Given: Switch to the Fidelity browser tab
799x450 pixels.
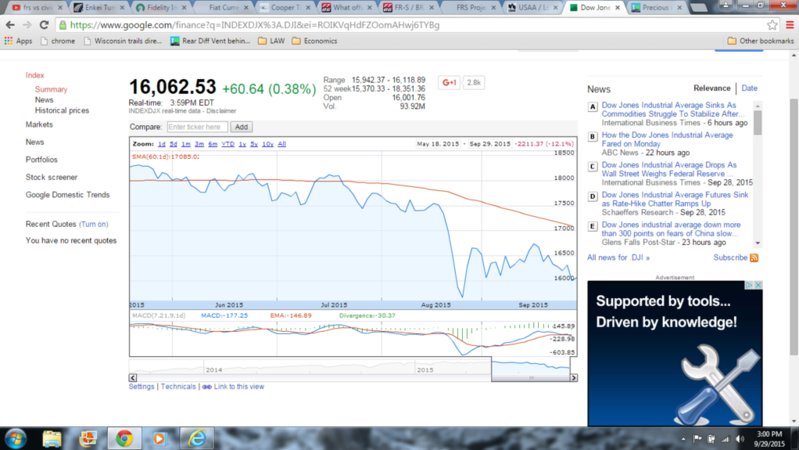Looking at the screenshot, I should pos(162,8).
